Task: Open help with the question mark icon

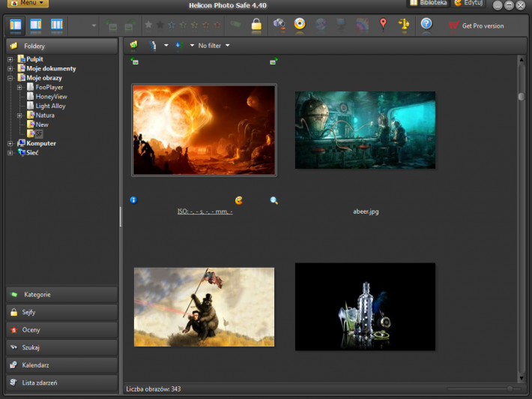Action: point(426,24)
